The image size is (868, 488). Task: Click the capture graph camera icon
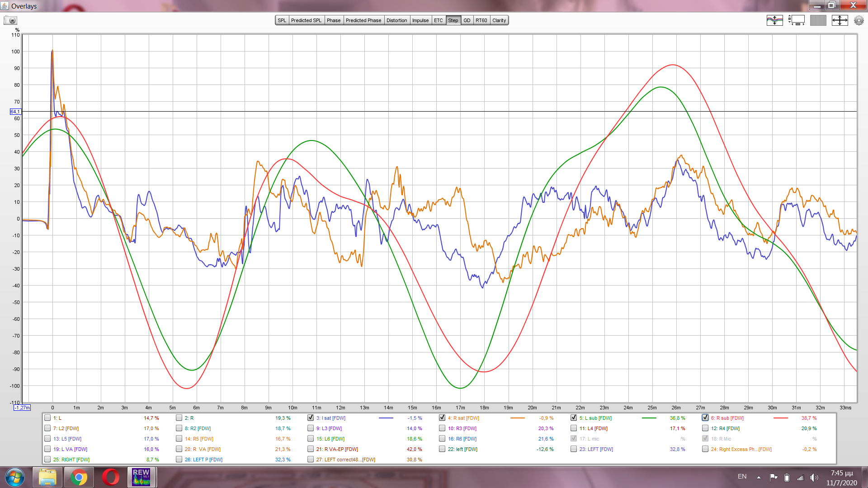point(10,20)
